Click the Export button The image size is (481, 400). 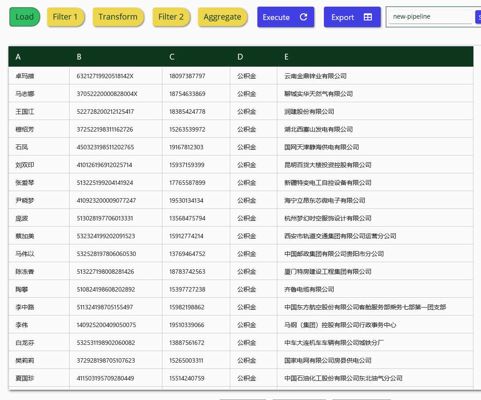pyautogui.click(x=352, y=17)
